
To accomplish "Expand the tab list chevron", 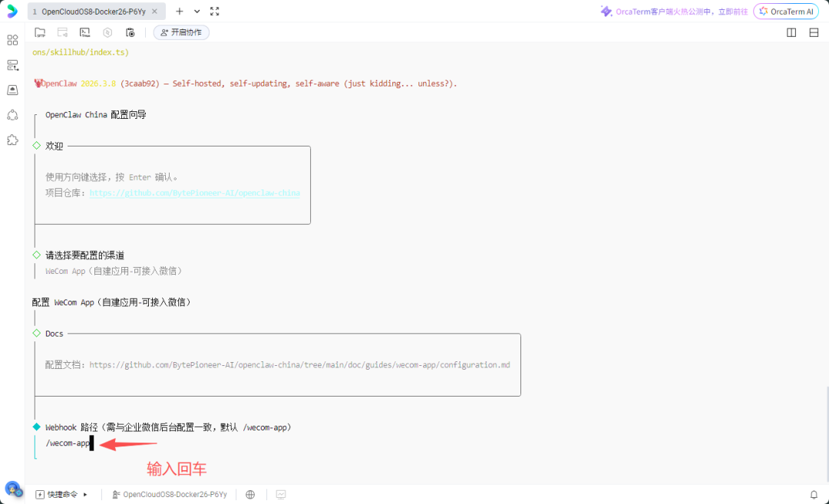I will click(x=197, y=11).
